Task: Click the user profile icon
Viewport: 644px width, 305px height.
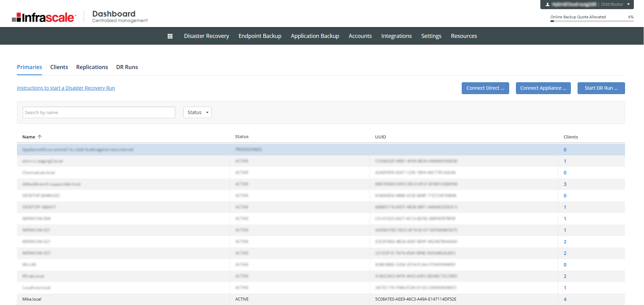Action: pyautogui.click(x=547, y=4)
